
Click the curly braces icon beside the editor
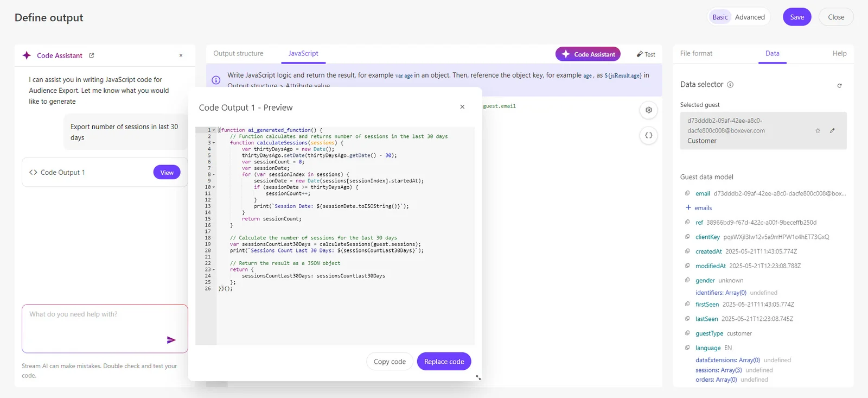649,136
